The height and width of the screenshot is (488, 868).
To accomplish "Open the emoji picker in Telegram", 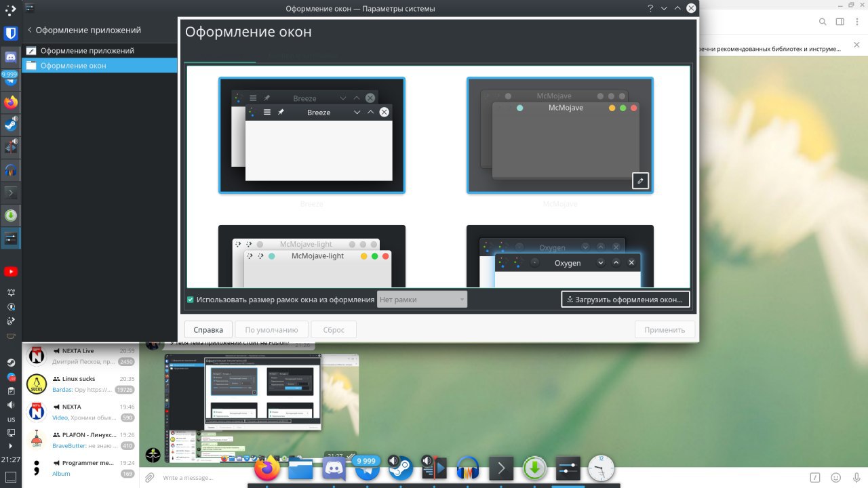I will pyautogui.click(x=836, y=478).
